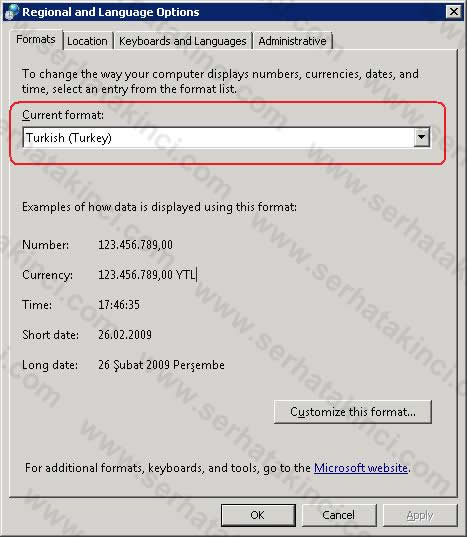Click the 'Examples of how data is displayed' heading
Viewport: 467px width, 537px height.
click(159, 207)
